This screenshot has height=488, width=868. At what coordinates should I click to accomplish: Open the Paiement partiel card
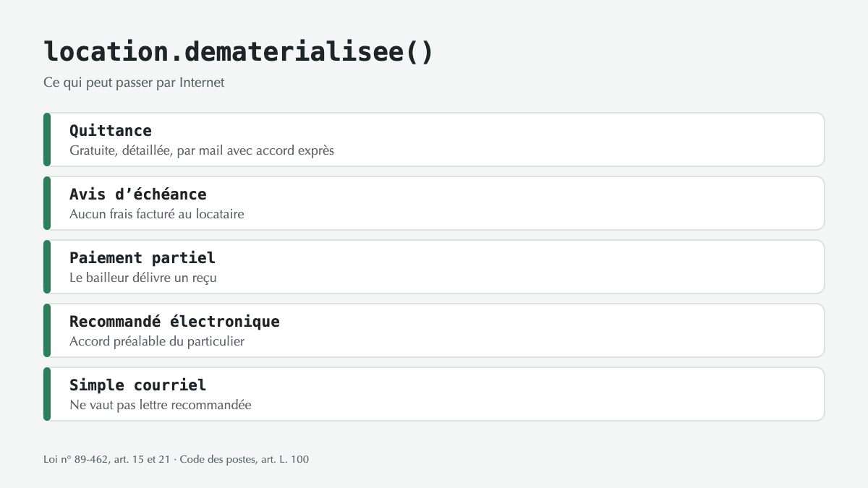[x=434, y=267]
